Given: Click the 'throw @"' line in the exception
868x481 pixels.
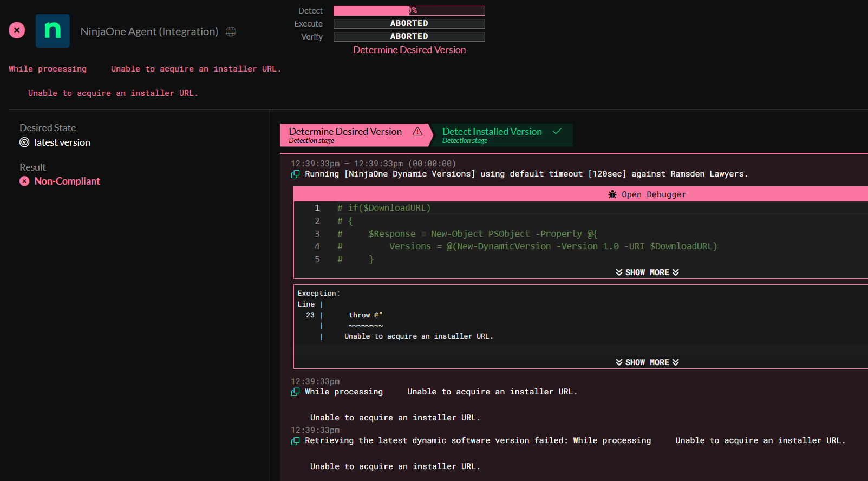Looking at the screenshot, I should pos(366,315).
